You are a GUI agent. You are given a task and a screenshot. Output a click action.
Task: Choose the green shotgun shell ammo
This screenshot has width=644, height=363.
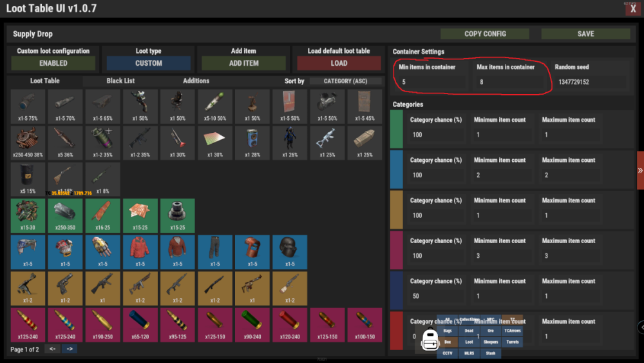pos(252,324)
